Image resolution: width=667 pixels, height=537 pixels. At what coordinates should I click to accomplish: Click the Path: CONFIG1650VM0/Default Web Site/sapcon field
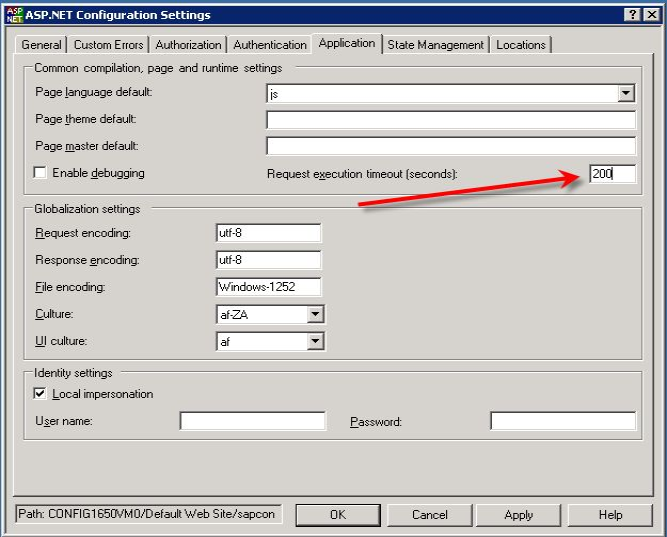pyautogui.click(x=148, y=514)
